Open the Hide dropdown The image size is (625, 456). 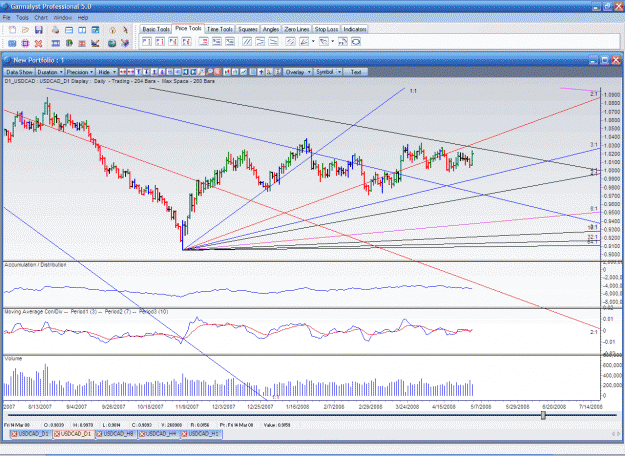tap(107, 72)
